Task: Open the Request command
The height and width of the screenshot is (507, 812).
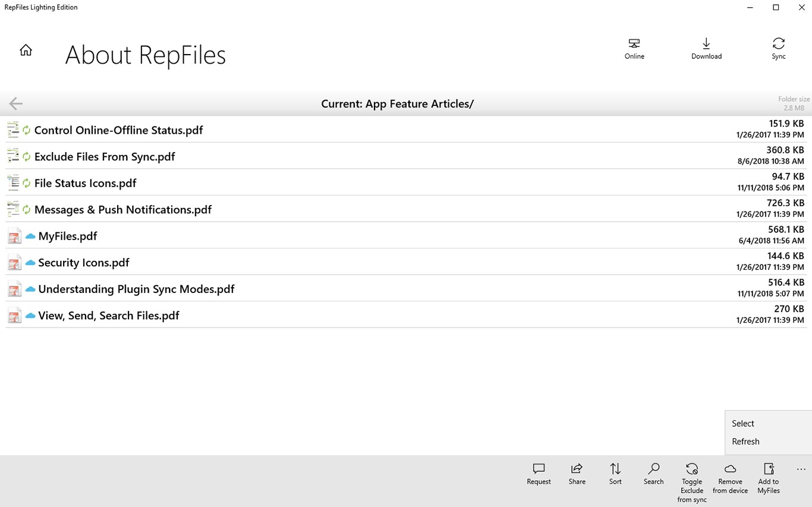Action: [539, 474]
